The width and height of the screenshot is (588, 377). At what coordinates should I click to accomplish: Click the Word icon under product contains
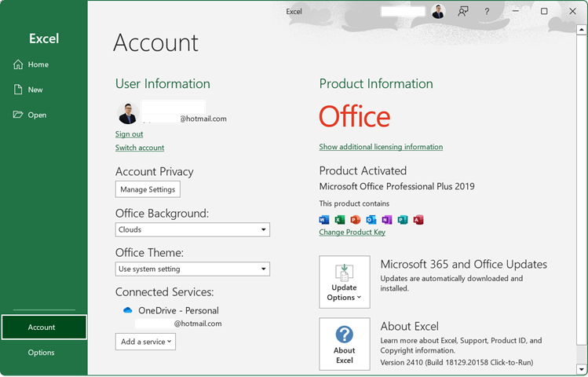click(x=324, y=220)
